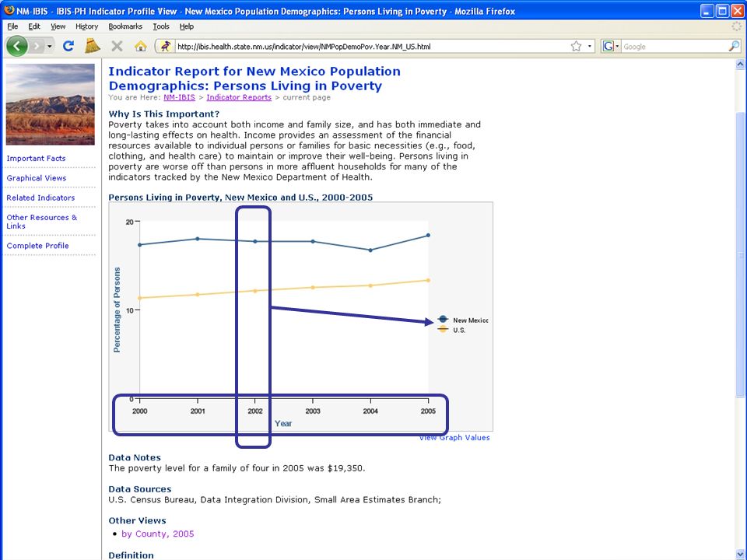
Task: Open the Google search engine selector
Action: point(610,46)
